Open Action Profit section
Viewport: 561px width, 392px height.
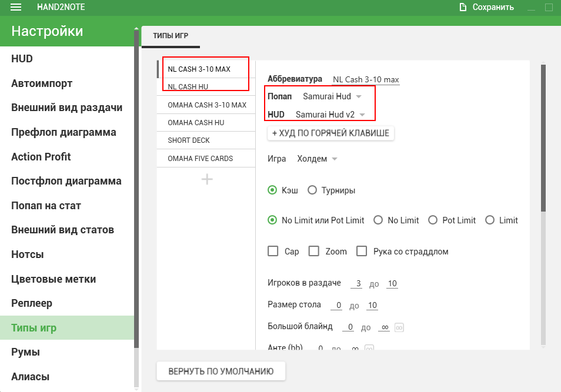(x=67, y=157)
